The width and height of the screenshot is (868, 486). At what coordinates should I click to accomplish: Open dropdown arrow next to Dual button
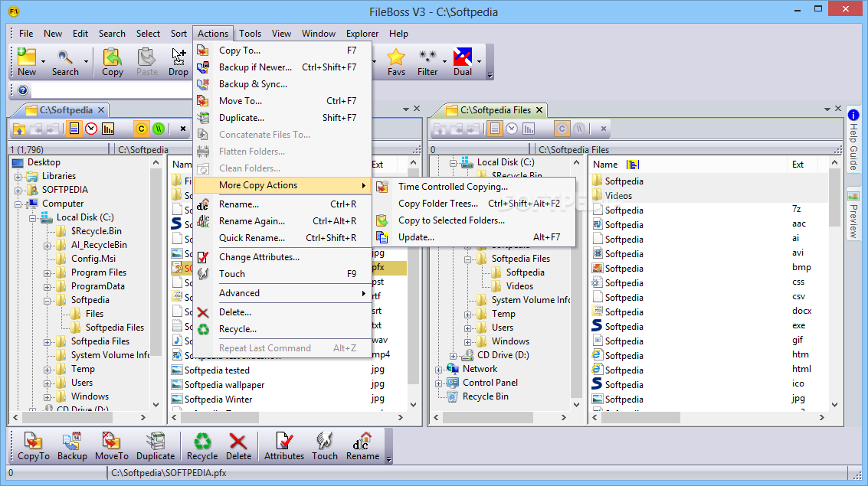tap(480, 61)
